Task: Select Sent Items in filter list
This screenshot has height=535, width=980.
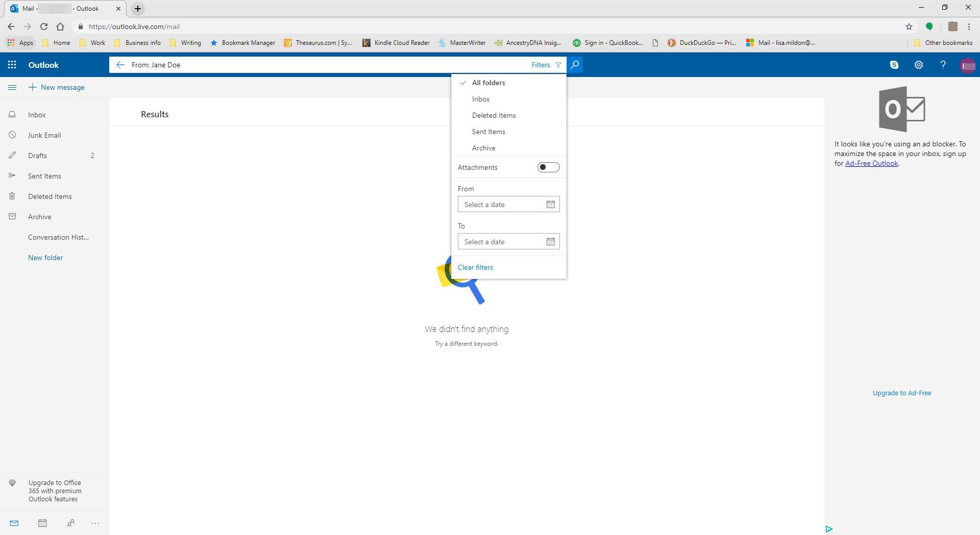Action: tap(509, 132)
